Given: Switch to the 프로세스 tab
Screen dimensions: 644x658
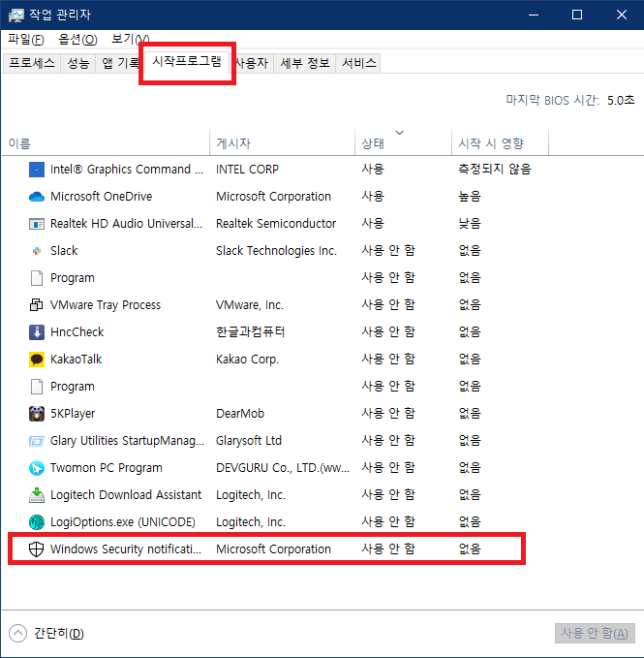Looking at the screenshot, I should 32,63.
